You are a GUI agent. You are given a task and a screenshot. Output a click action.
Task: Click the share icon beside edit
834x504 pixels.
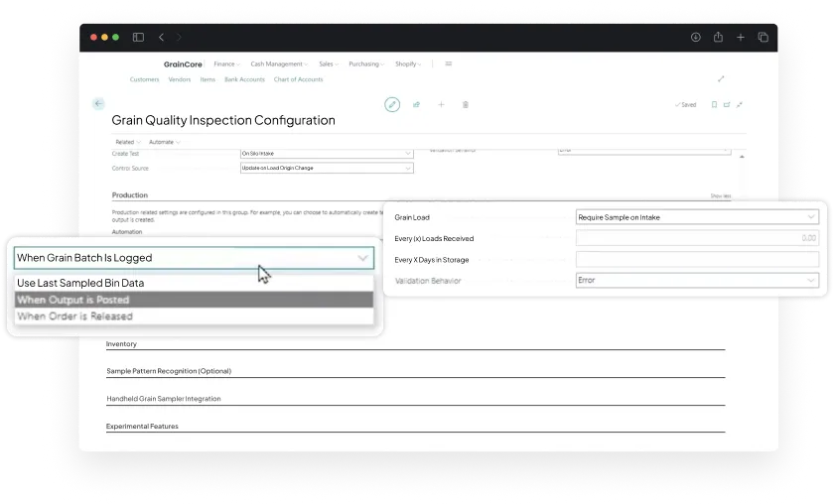417,104
